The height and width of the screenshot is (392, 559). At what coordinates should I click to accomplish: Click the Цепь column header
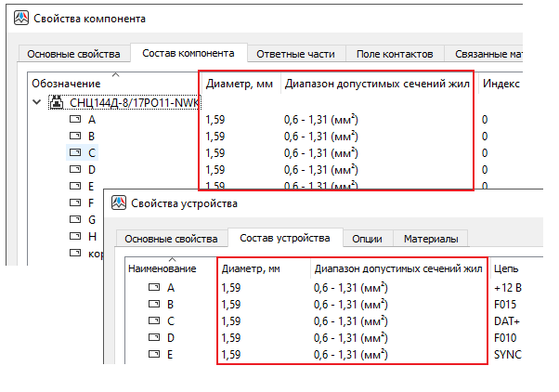pyautogui.click(x=506, y=269)
